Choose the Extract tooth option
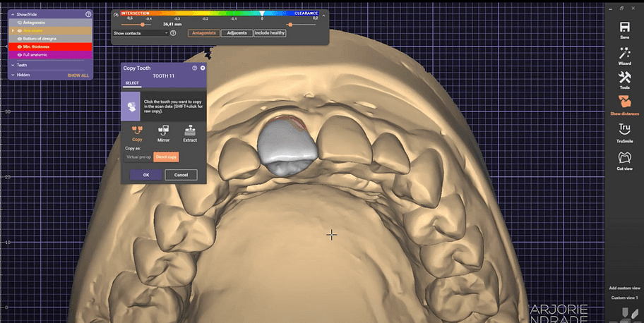 pos(189,130)
